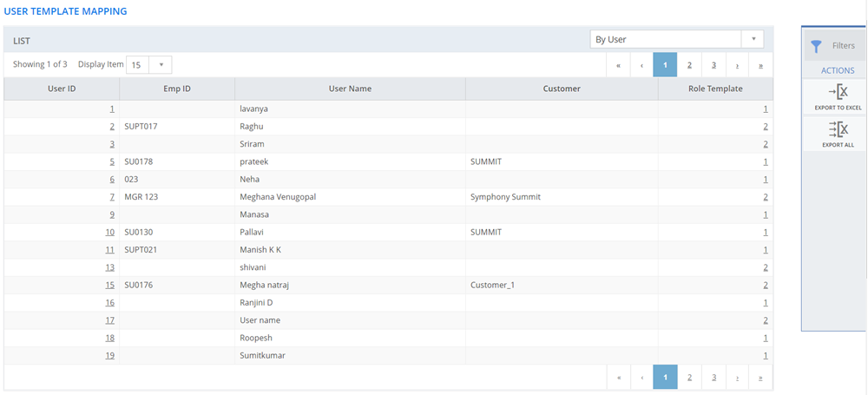
Task: Open the By User dropdown
Action: 753,39
